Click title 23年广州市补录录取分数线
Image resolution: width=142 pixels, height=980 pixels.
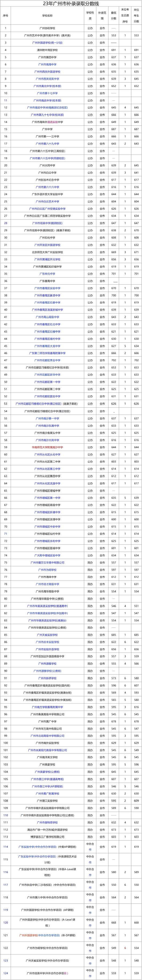click(71, 3)
